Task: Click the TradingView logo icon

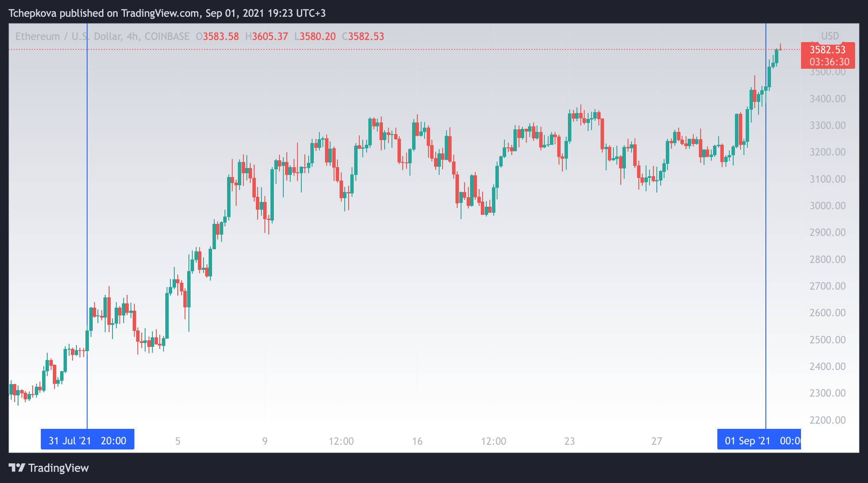Action: 17,468
